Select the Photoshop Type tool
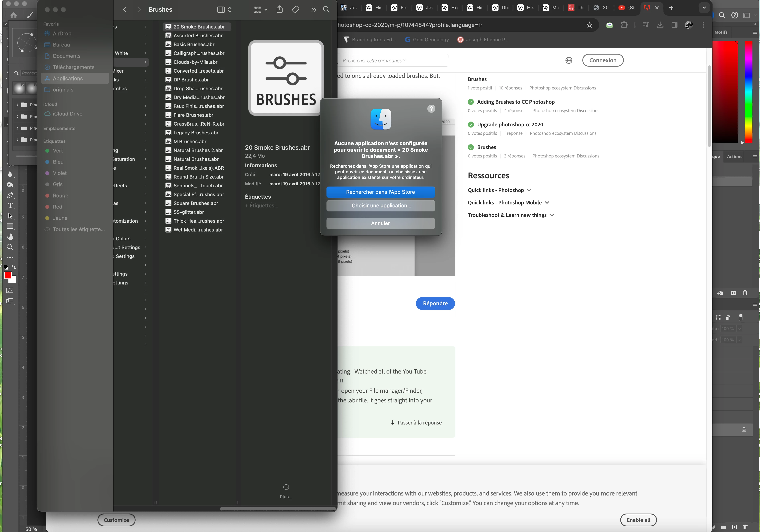 [10, 206]
